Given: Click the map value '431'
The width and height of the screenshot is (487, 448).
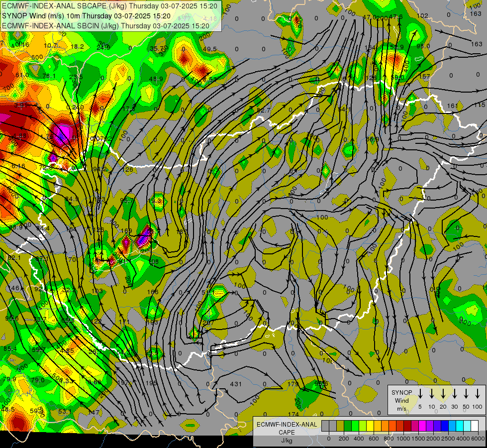Looking at the screenshot, I should click(236, 384).
